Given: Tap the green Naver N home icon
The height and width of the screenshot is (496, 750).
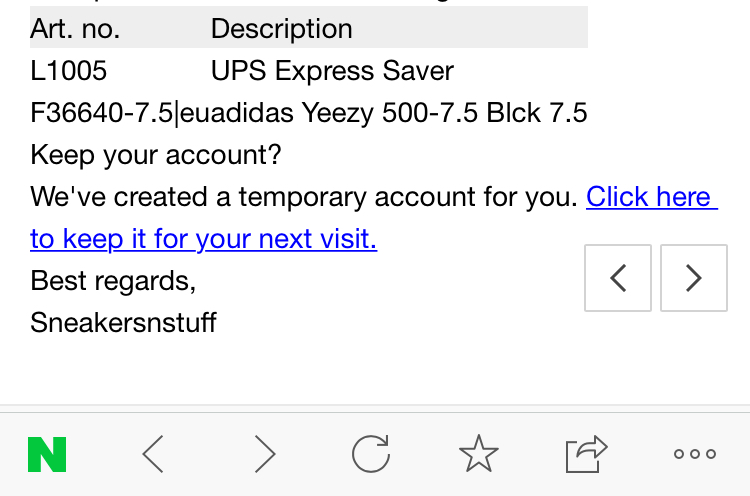Looking at the screenshot, I should (47, 455).
